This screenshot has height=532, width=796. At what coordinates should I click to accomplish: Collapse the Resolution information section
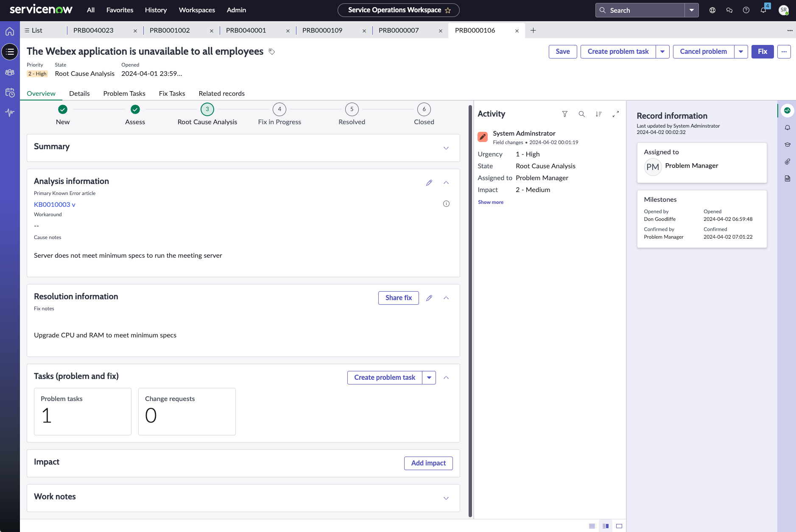pyautogui.click(x=446, y=298)
